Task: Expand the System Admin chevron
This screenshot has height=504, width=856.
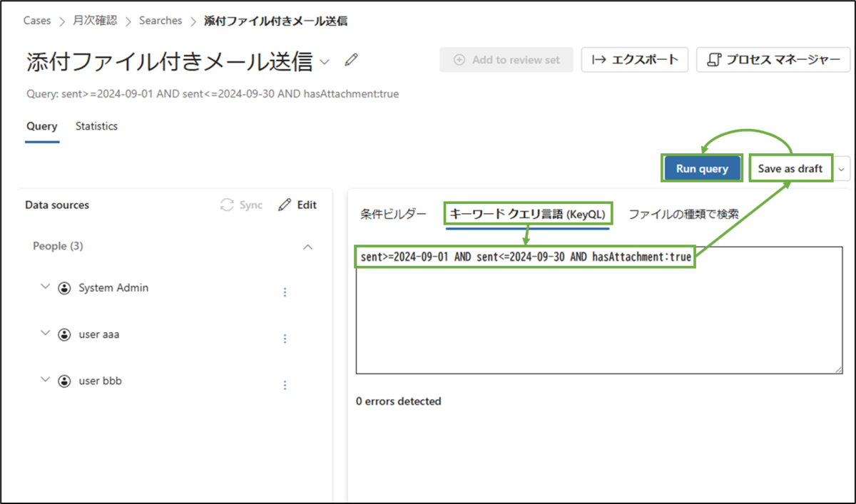Action: point(46,287)
